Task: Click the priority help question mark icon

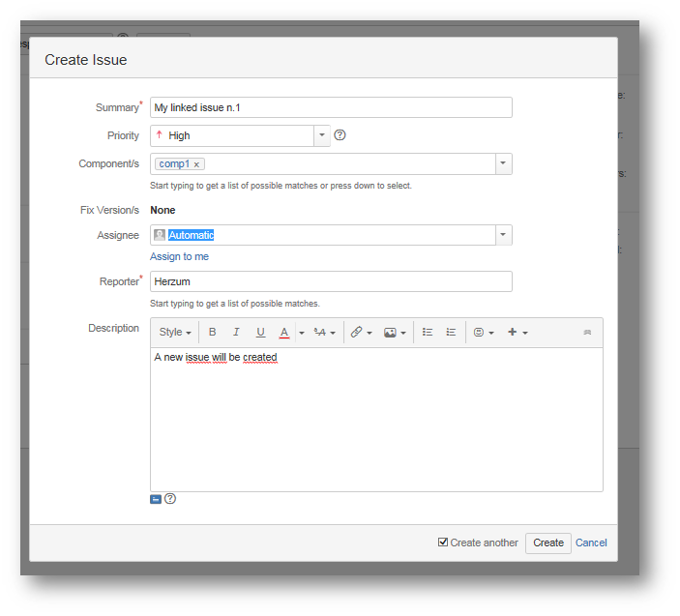Action: pyautogui.click(x=340, y=135)
